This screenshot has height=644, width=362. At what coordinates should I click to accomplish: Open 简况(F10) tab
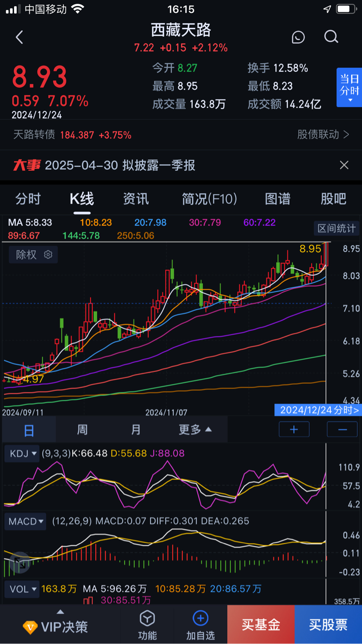[209, 199]
